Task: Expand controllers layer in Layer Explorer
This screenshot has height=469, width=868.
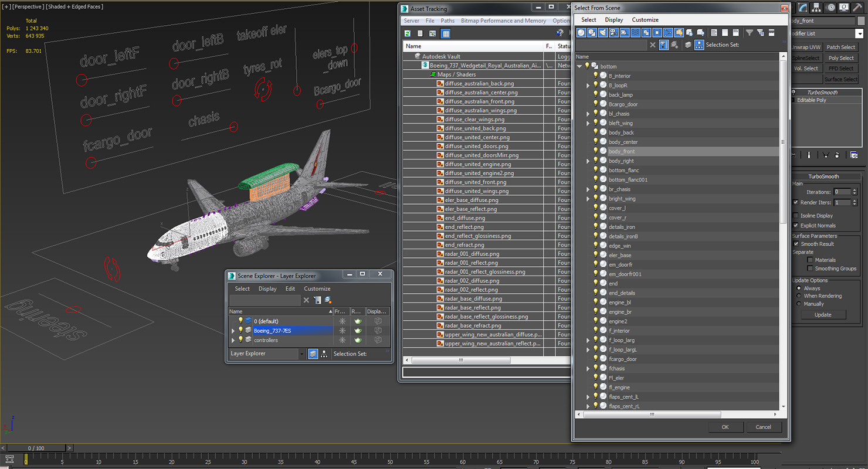Action: 233,340
